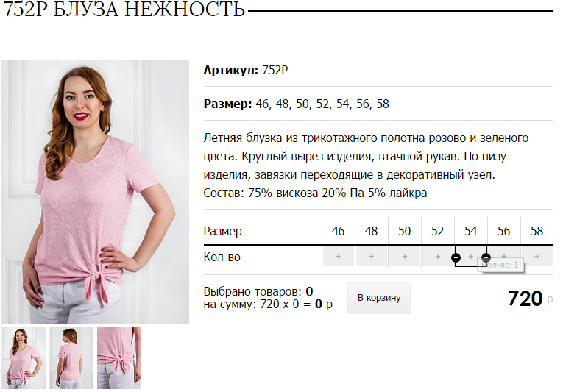563x392 pixels.
Task: Click the size 52 column header
Action: click(437, 231)
